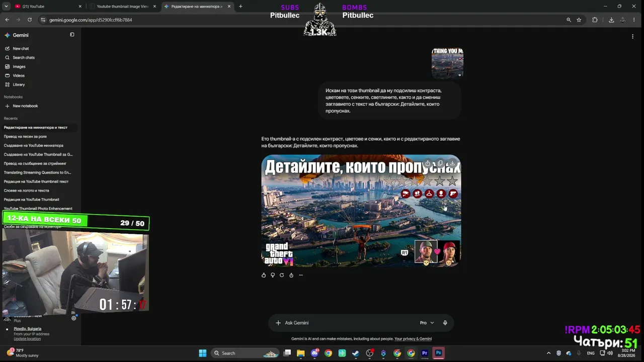Open the Windows Start menu
Screen dimensions: 644x362
tap(203, 353)
